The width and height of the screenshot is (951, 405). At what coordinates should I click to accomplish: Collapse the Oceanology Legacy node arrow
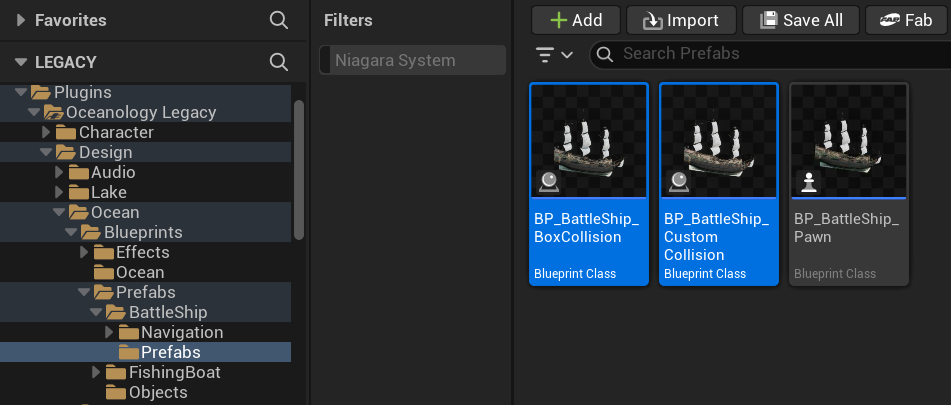point(33,112)
